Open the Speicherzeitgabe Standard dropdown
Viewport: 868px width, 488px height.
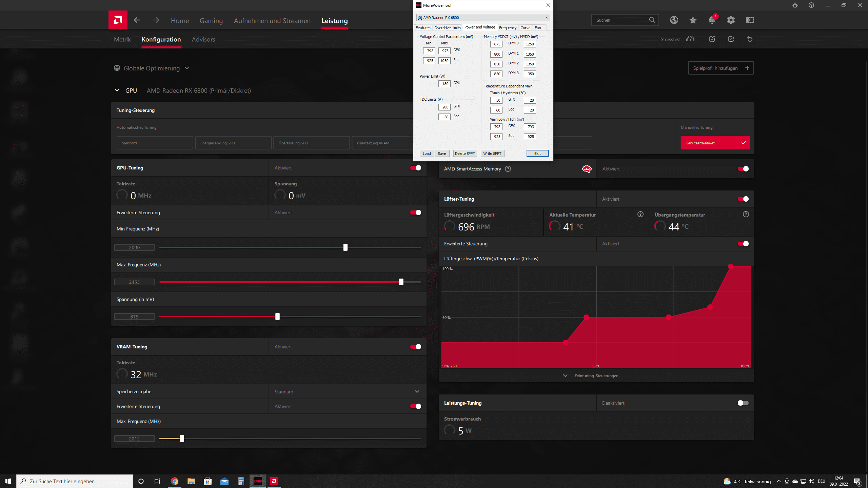(x=348, y=391)
